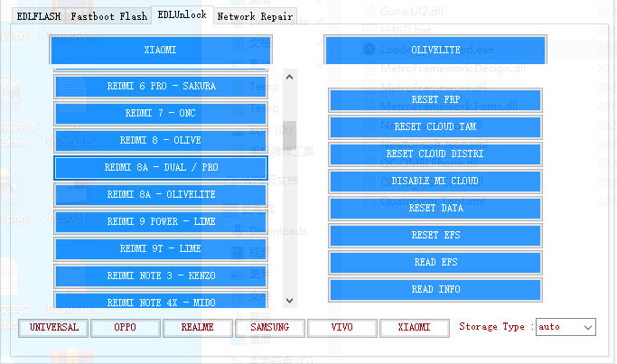The image size is (617, 364).
Task: Pick REDMI 9 POWER - LIME
Action: pyautogui.click(x=161, y=221)
